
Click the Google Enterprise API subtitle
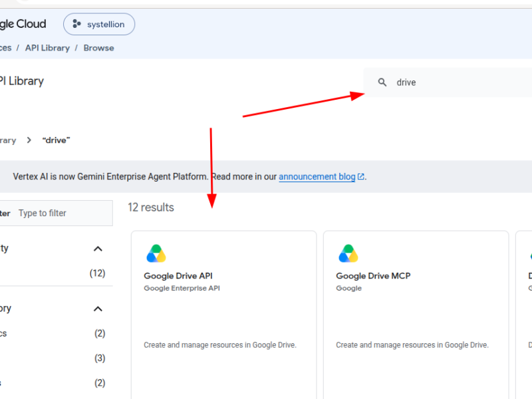[182, 288]
